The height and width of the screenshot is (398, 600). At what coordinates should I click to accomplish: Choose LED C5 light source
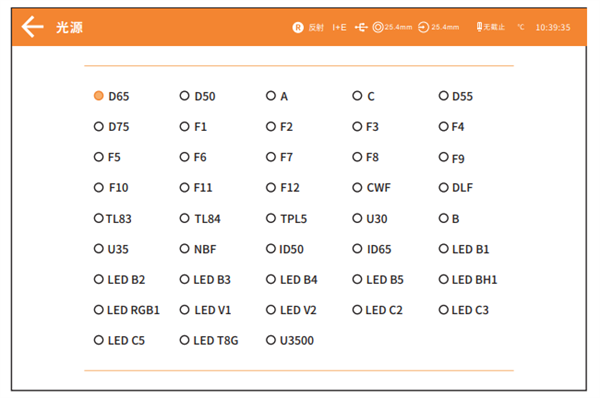tap(98, 340)
